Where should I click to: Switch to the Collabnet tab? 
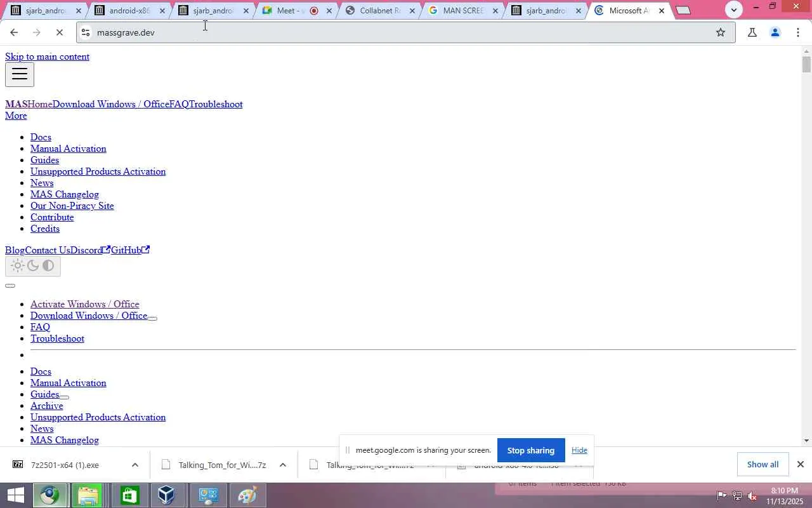tap(379, 11)
